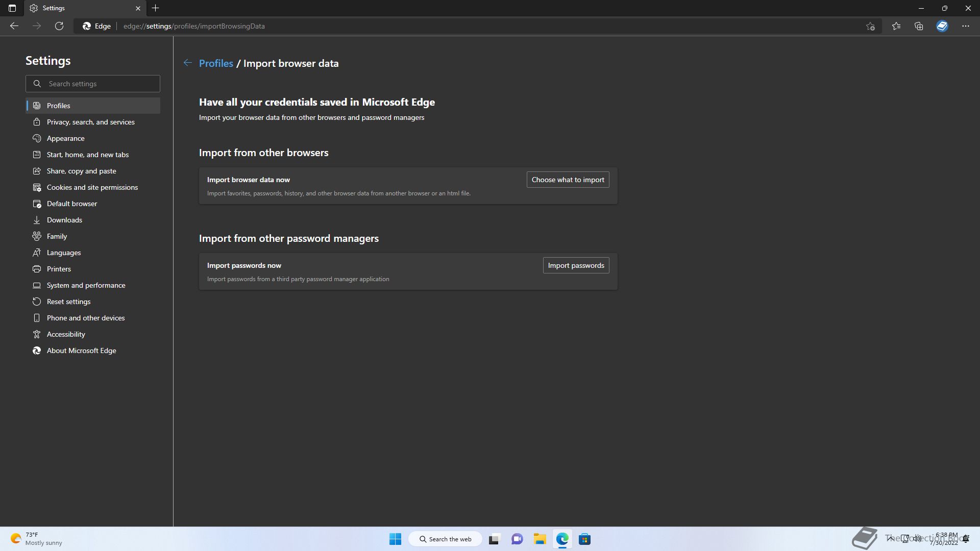This screenshot has height=551, width=980.
Task: Open Languages settings
Action: pyautogui.click(x=93, y=253)
